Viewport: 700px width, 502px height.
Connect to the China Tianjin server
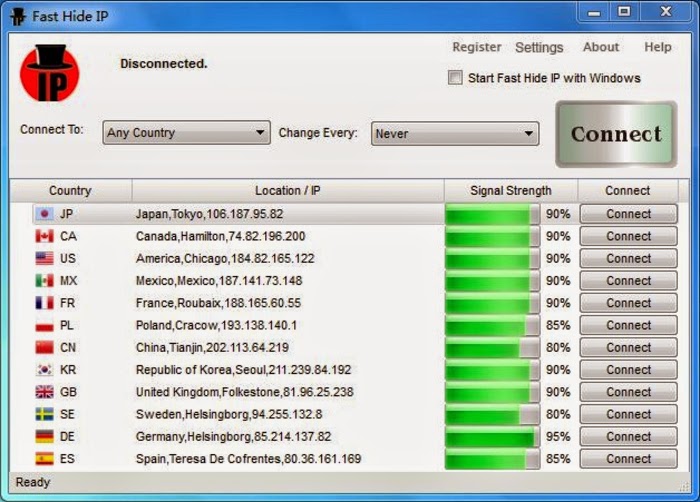pyautogui.click(x=628, y=347)
